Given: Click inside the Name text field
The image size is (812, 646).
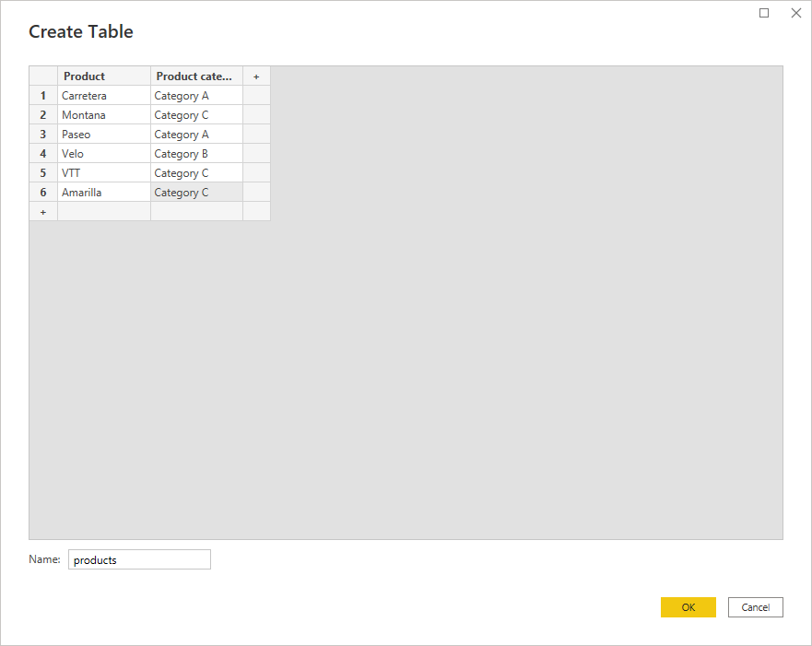Looking at the screenshot, I should click(x=138, y=559).
